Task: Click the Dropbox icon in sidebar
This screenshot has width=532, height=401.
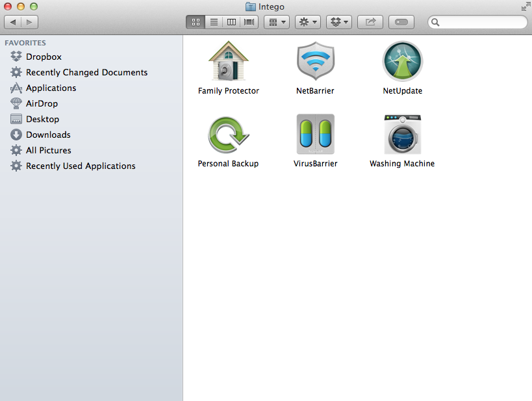Action: [x=16, y=57]
